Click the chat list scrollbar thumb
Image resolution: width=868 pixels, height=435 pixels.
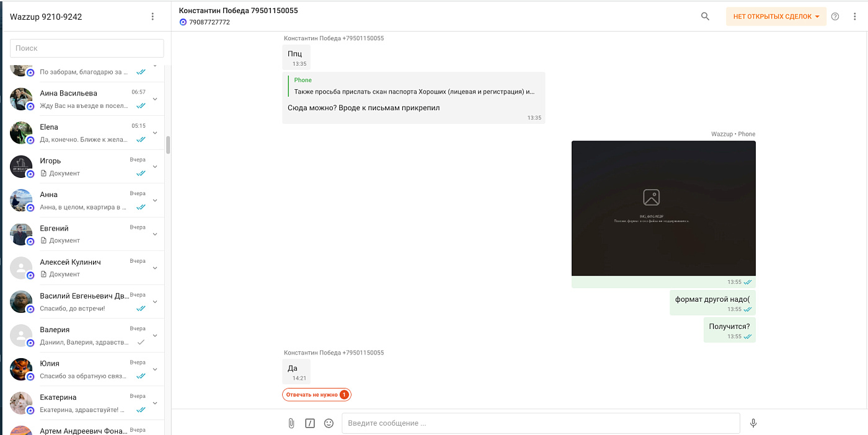tap(168, 145)
